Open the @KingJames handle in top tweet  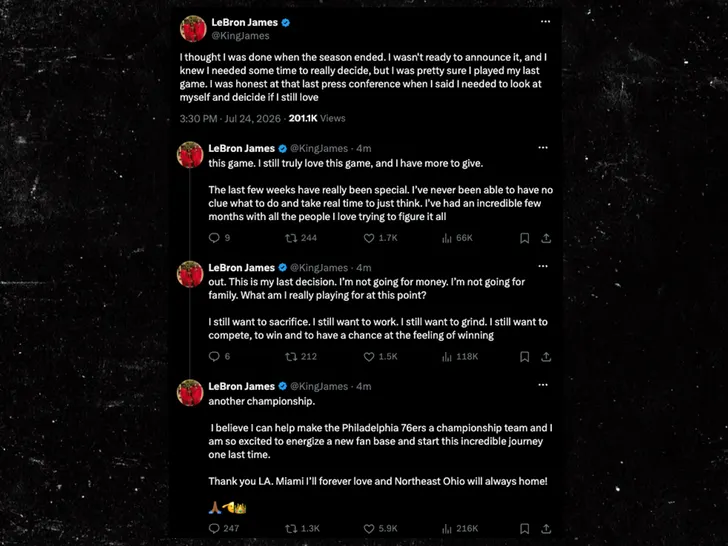click(x=240, y=36)
